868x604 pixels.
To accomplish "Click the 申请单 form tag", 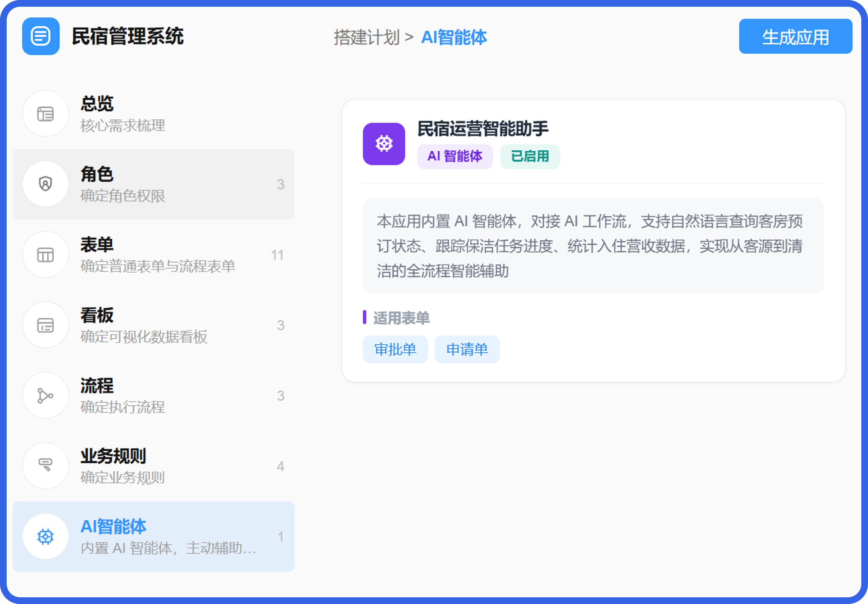I will click(467, 349).
